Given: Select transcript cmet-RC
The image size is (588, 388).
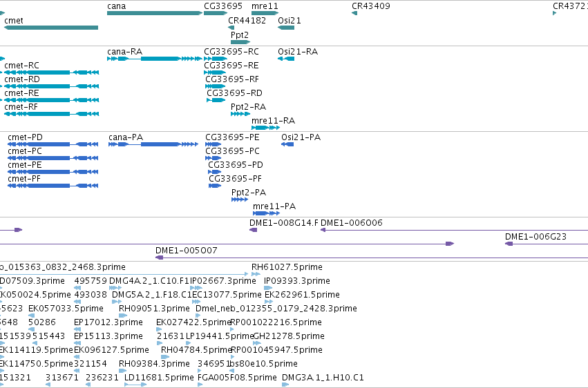Looking at the screenshot, I should tap(51, 72).
